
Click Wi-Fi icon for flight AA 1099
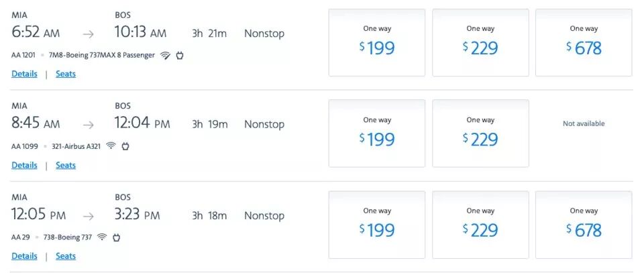(111, 146)
